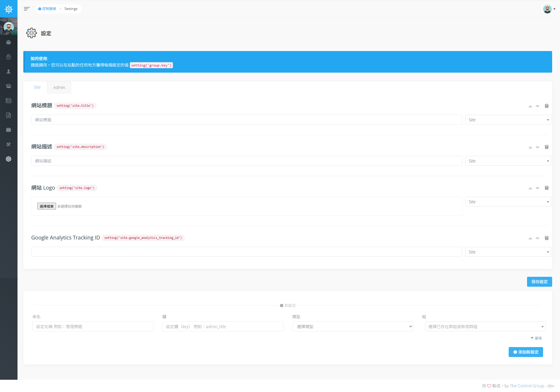Switch to the Admin tab
The height and width of the screenshot is (392, 560).
coord(59,87)
